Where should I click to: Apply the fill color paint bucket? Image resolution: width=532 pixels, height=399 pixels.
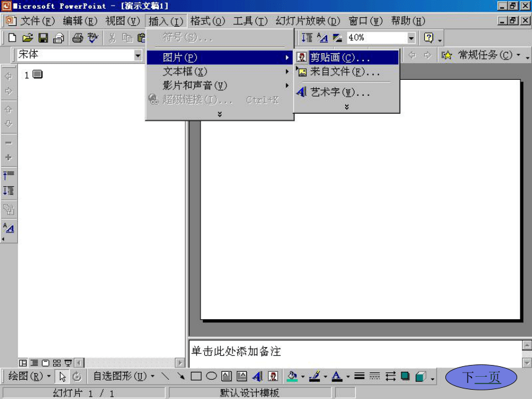pos(292,376)
